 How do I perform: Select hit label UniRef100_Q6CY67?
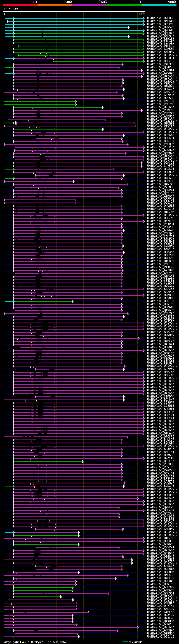pyautogui.click(x=161, y=126)
